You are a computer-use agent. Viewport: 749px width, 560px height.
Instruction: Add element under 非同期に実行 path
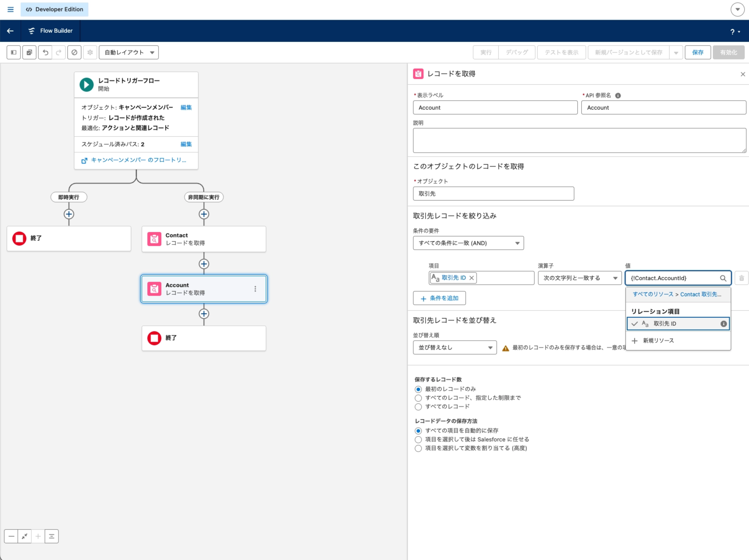click(x=204, y=214)
